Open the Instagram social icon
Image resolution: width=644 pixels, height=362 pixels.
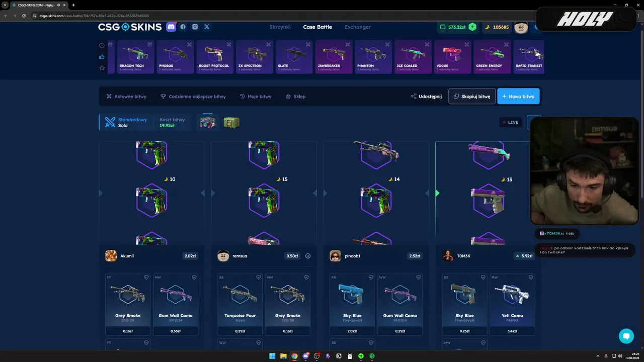coord(195,27)
